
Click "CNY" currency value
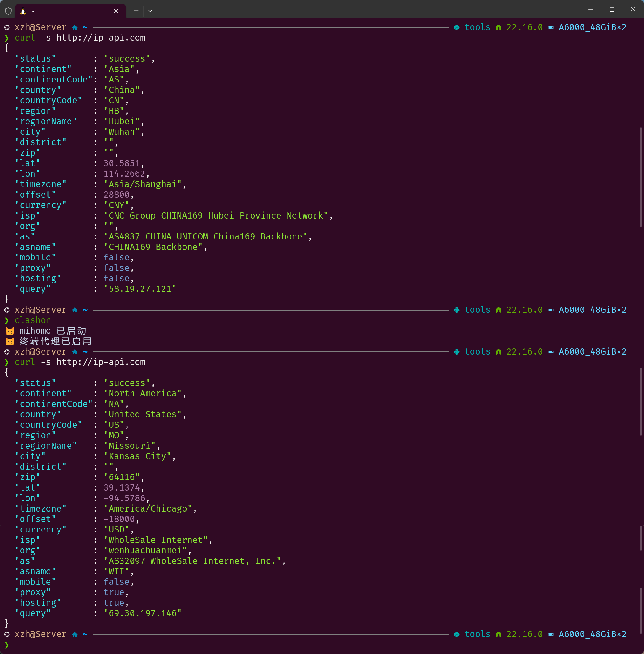coord(116,205)
